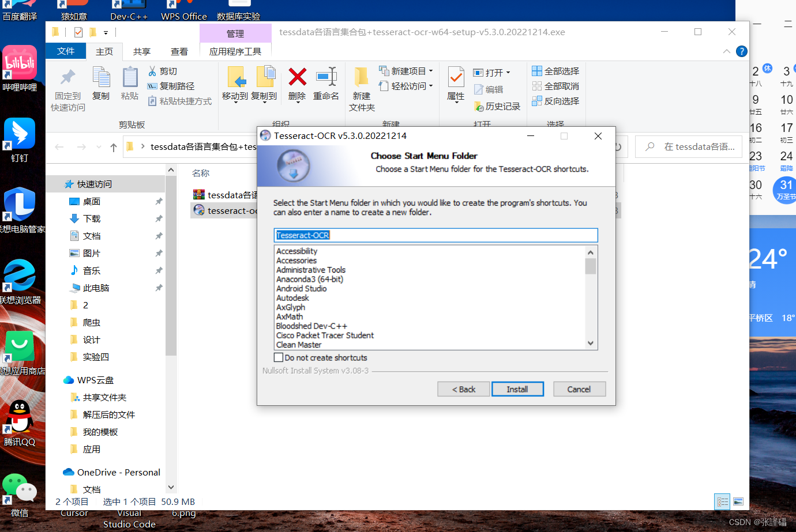The image size is (796, 532).
Task: Select Anaconda3 (64-bit) in the folder list
Action: coord(310,279)
